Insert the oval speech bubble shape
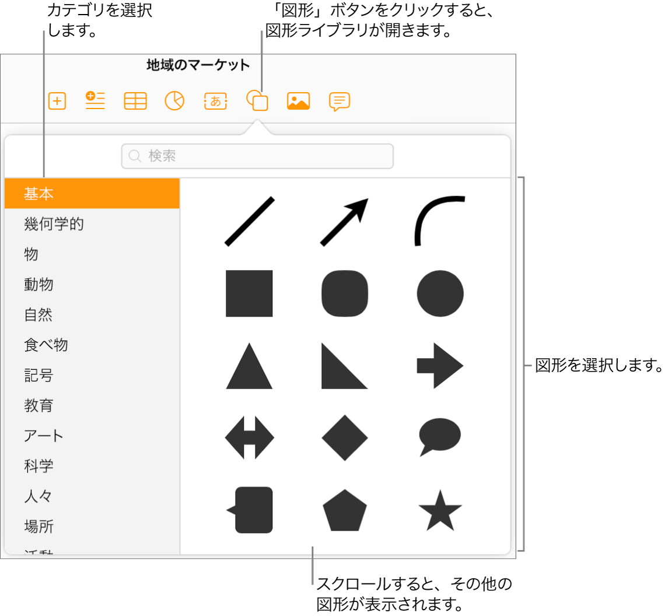 [440, 437]
